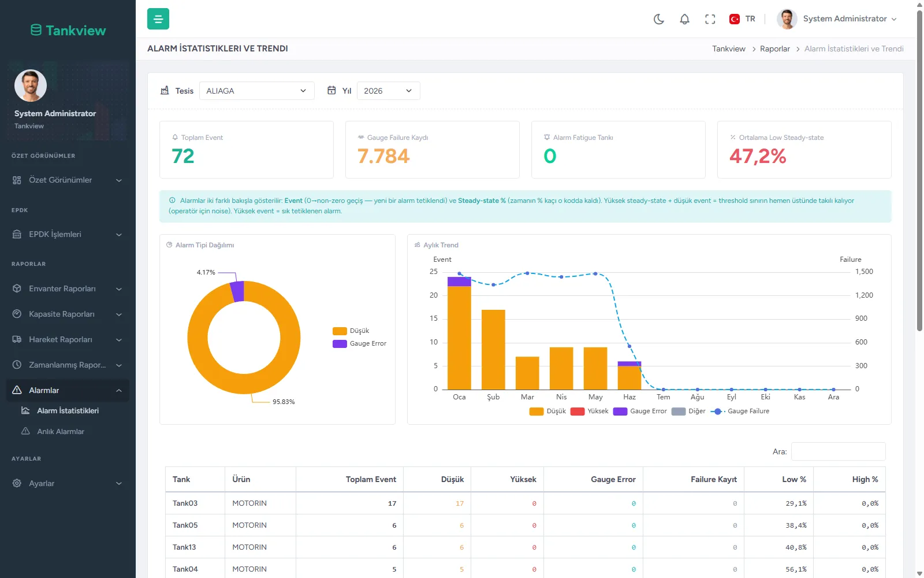Click the Alarmlar warning triangle icon
This screenshot has height=578, width=924.
click(x=17, y=390)
